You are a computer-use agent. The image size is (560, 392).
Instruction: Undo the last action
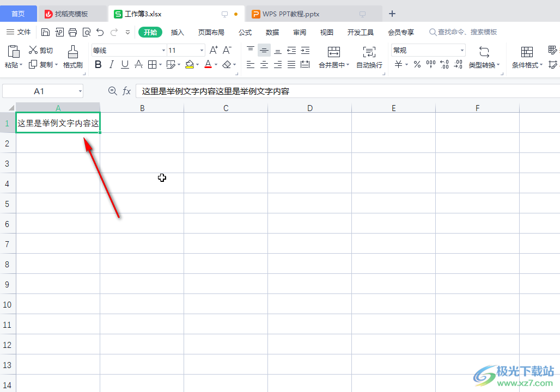(x=100, y=32)
